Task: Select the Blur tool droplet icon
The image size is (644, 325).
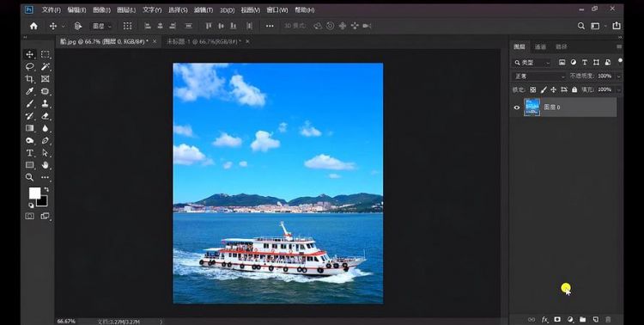Action: 46,128
